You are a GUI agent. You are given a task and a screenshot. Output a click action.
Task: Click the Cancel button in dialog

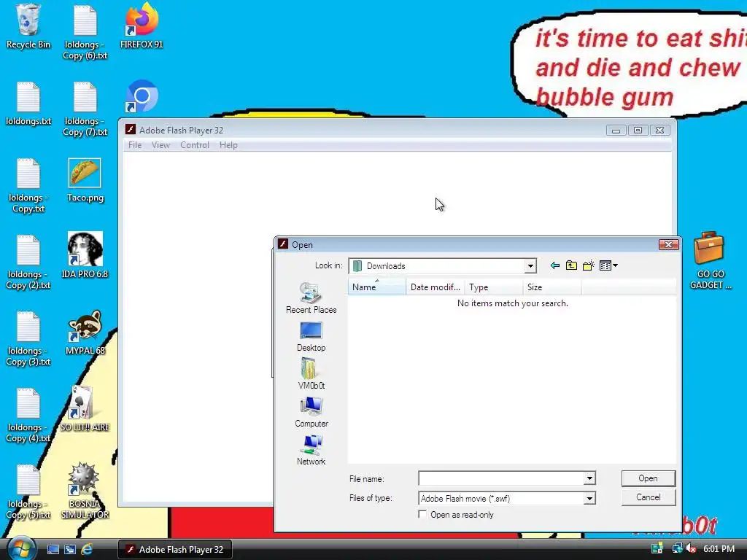(x=648, y=497)
